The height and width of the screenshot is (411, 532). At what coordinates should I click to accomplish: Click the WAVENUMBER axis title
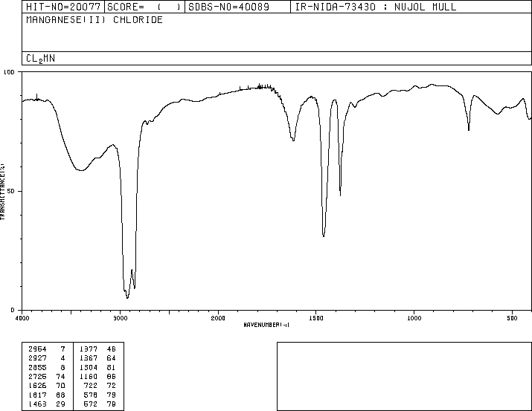click(266, 325)
